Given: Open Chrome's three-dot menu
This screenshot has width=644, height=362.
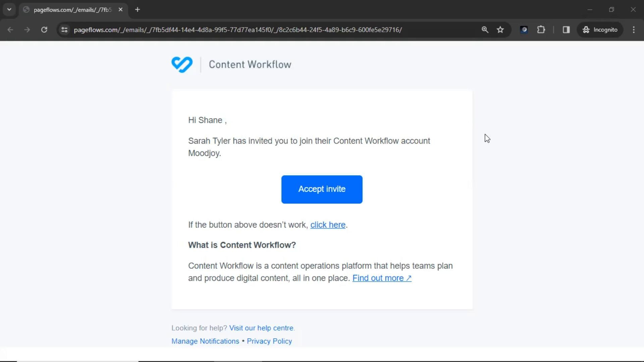Looking at the screenshot, I should pyautogui.click(x=633, y=29).
